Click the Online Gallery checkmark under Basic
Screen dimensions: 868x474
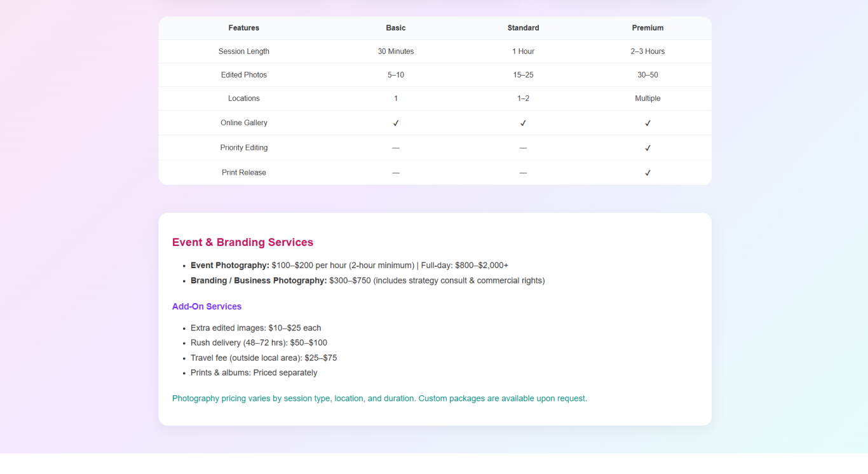[x=396, y=123]
